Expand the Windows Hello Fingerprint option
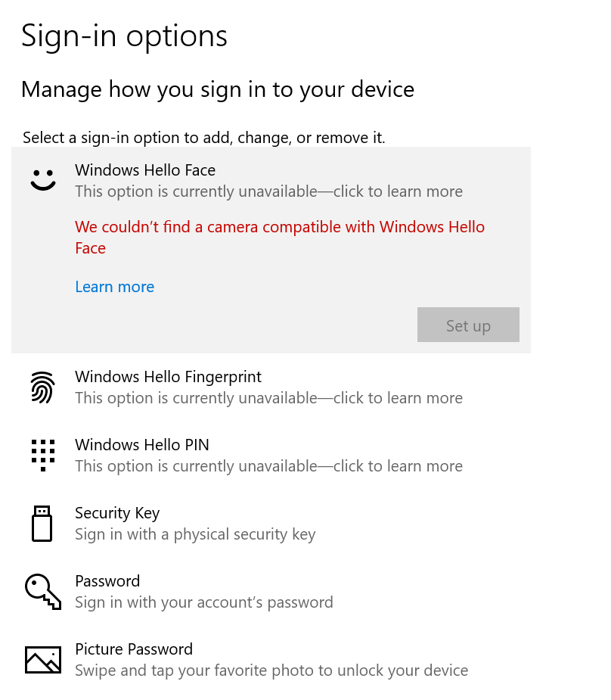 pos(168,376)
